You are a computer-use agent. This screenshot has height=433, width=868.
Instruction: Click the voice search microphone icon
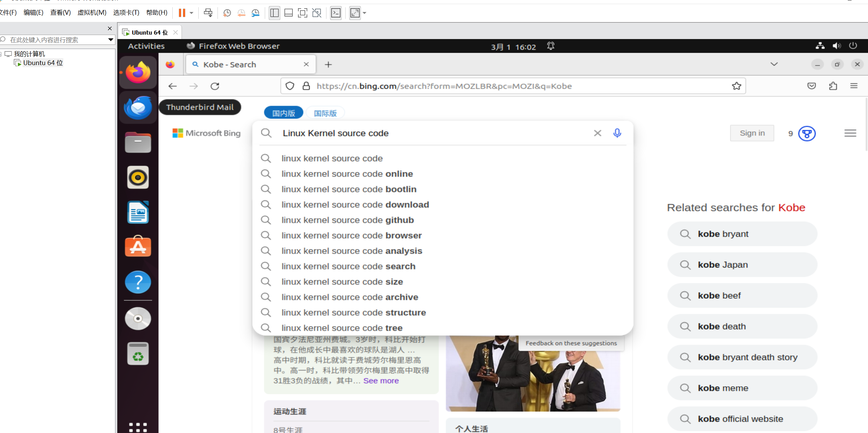pos(617,133)
